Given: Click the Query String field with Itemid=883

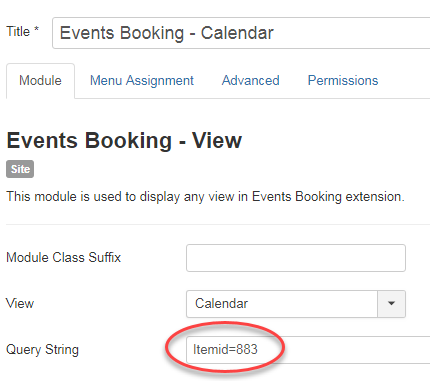Looking at the screenshot, I should 308,350.
